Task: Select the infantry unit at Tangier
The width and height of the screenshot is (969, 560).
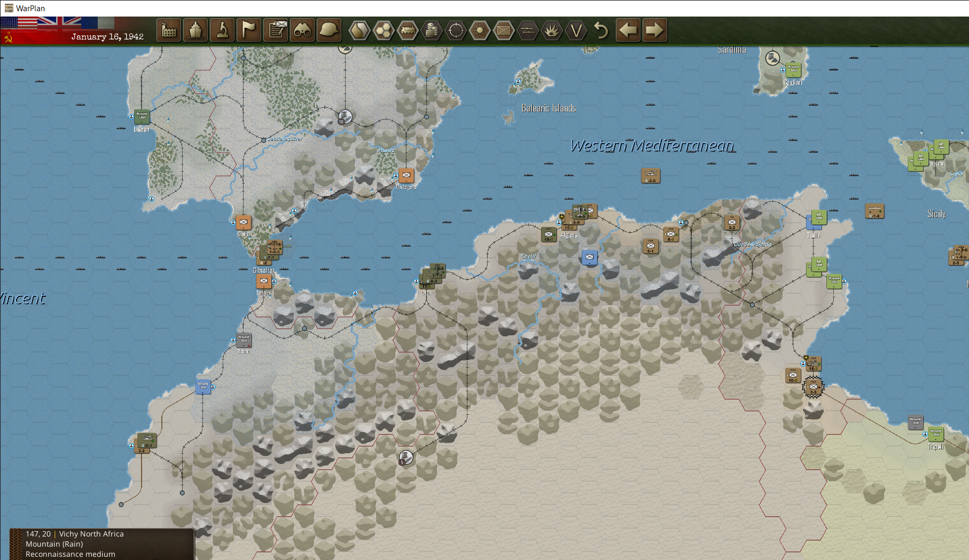Action: pyautogui.click(x=264, y=281)
